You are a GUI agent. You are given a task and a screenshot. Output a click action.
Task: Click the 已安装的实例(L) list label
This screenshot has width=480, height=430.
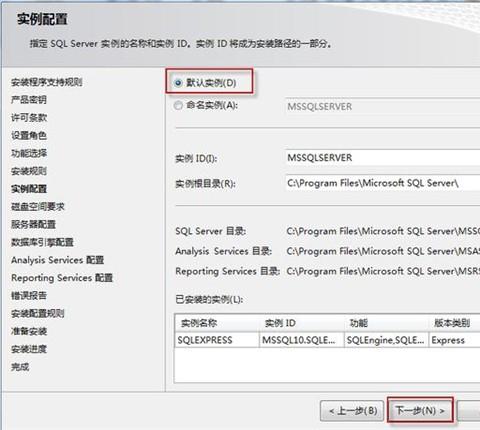pyautogui.click(x=209, y=300)
